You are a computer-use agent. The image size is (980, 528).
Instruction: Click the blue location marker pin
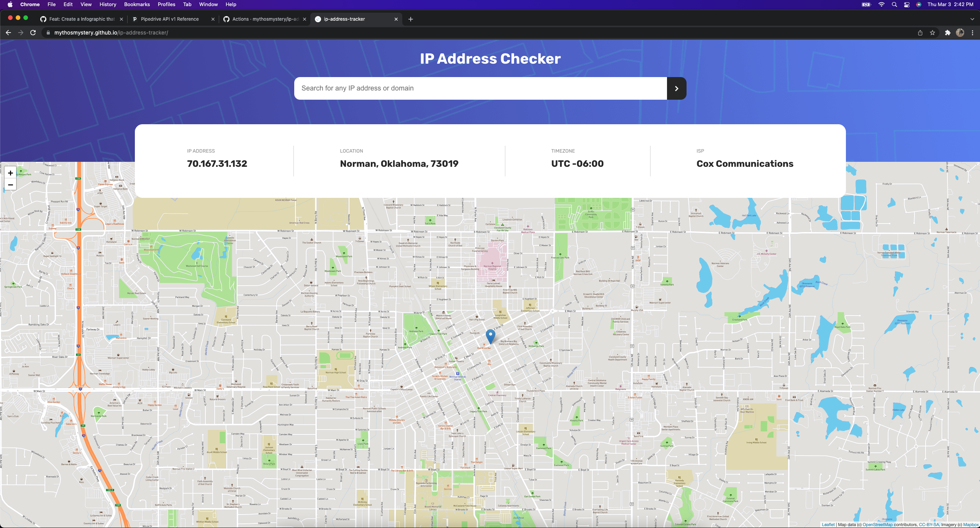(x=490, y=336)
